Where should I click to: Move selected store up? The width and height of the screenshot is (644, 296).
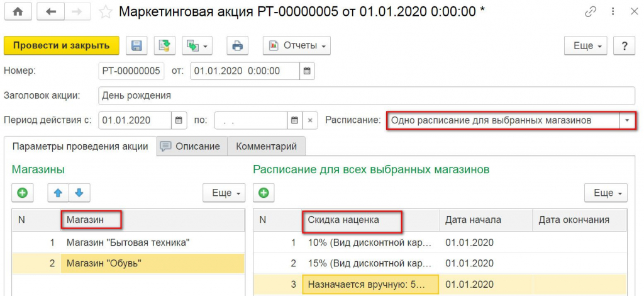point(58,193)
